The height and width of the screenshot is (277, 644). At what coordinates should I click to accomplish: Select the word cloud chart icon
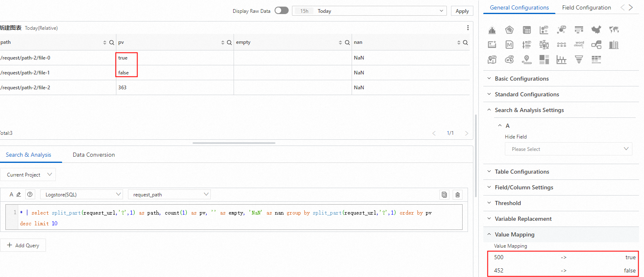pos(579,45)
